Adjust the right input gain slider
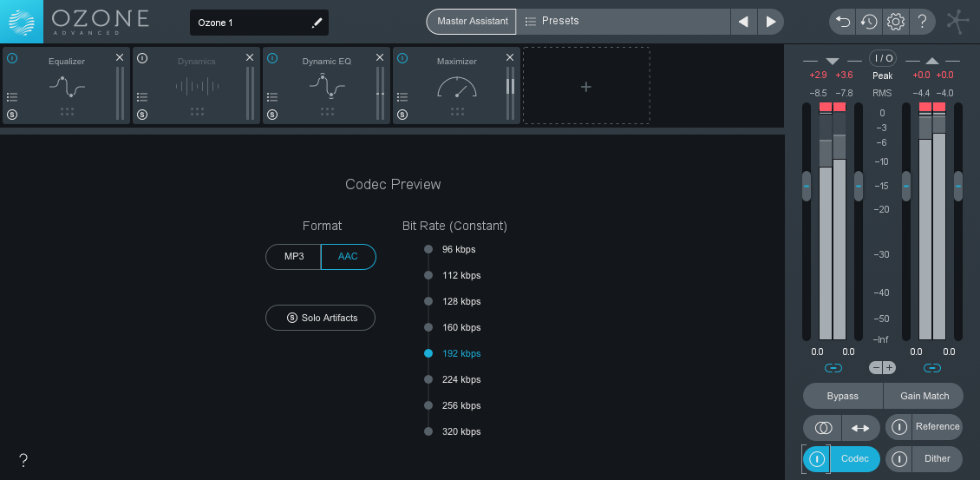Viewport: 980px width, 480px height. coord(859,186)
